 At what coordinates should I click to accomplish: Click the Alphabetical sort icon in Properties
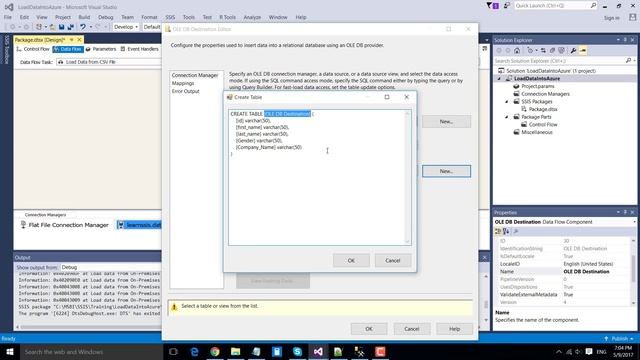click(x=506, y=231)
